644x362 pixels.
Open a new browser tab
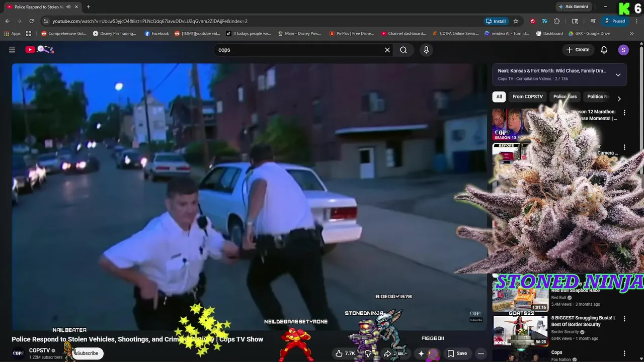point(89,7)
